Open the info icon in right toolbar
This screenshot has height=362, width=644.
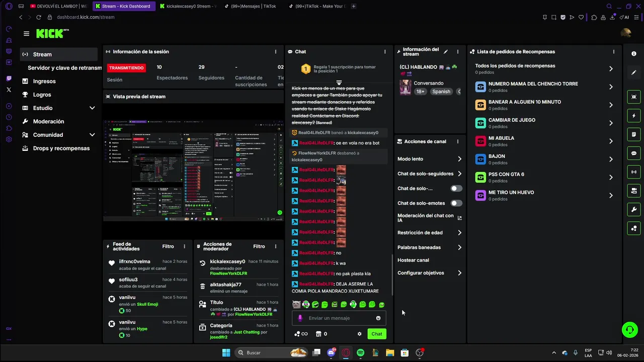pos(634,53)
